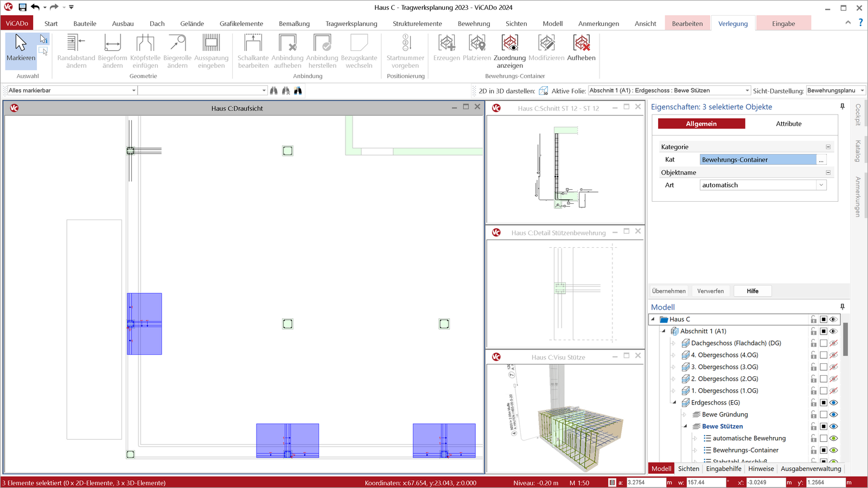Collapse the Bewe Stützen tree node
This screenshot has width=868, height=488.
tap(685, 426)
